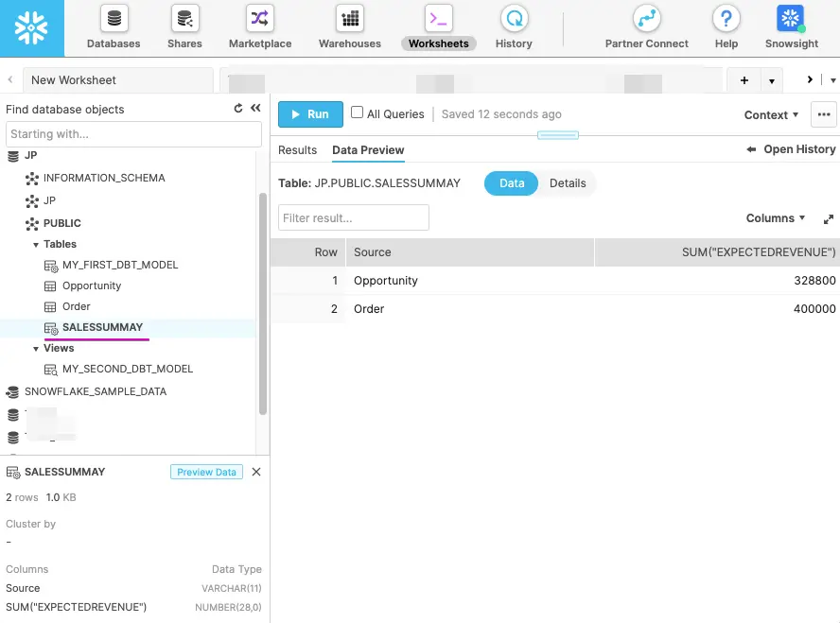The width and height of the screenshot is (840, 623).
Task: Run the query with Run button
Action: [310, 114]
